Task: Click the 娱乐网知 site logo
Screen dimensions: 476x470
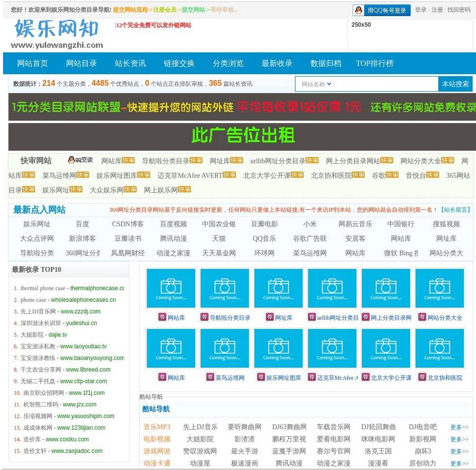Action: [56, 34]
